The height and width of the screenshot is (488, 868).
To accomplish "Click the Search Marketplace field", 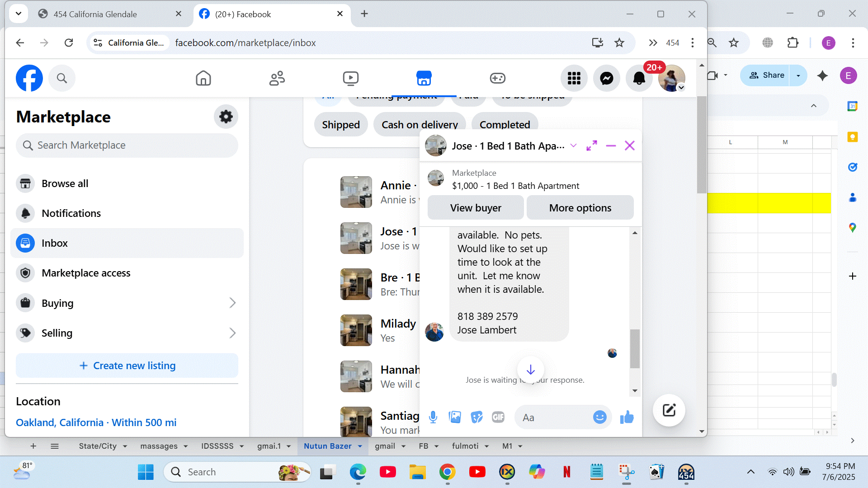I will (x=127, y=145).
